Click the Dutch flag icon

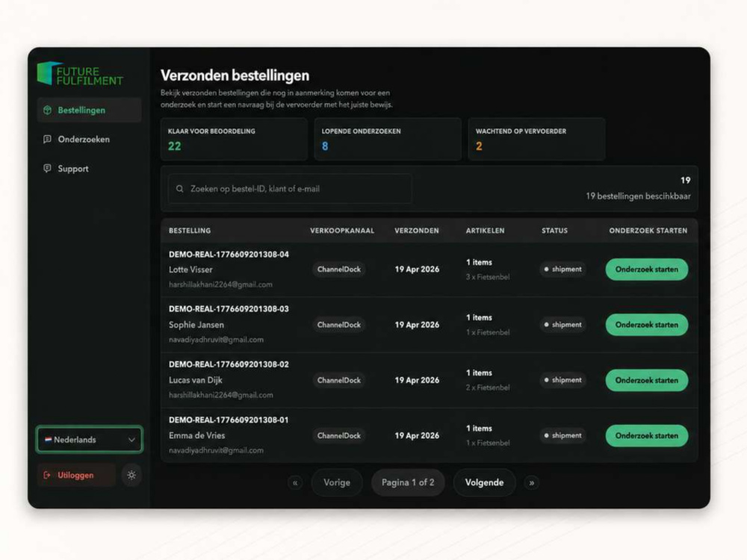[48, 440]
